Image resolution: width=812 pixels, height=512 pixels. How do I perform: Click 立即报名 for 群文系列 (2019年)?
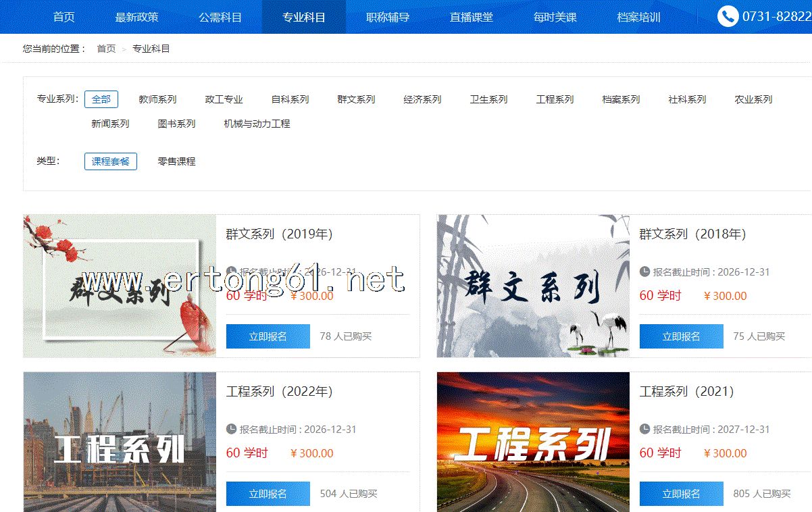click(268, 336)
